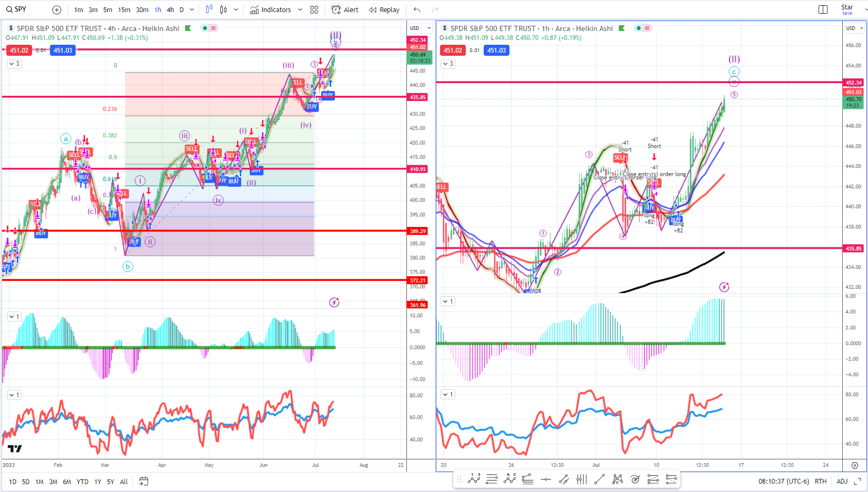Switch to the 15m timeframe
The height and width of the screenshot is (492, 868).
pos(124,9)
